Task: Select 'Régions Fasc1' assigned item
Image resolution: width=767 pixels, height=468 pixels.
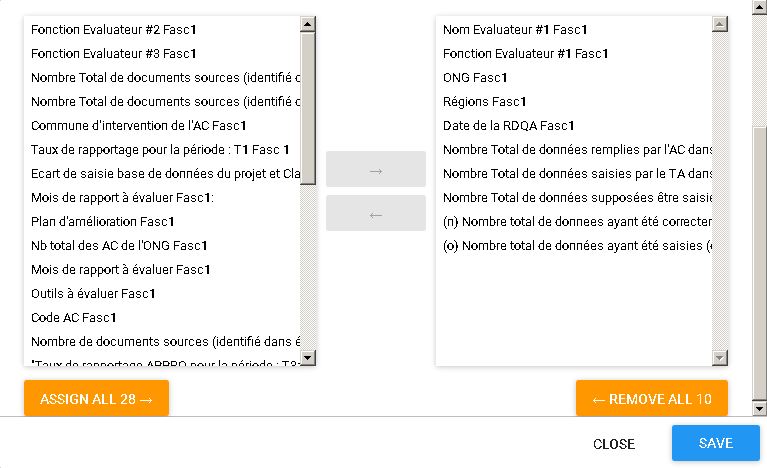Action: (484, 102)
